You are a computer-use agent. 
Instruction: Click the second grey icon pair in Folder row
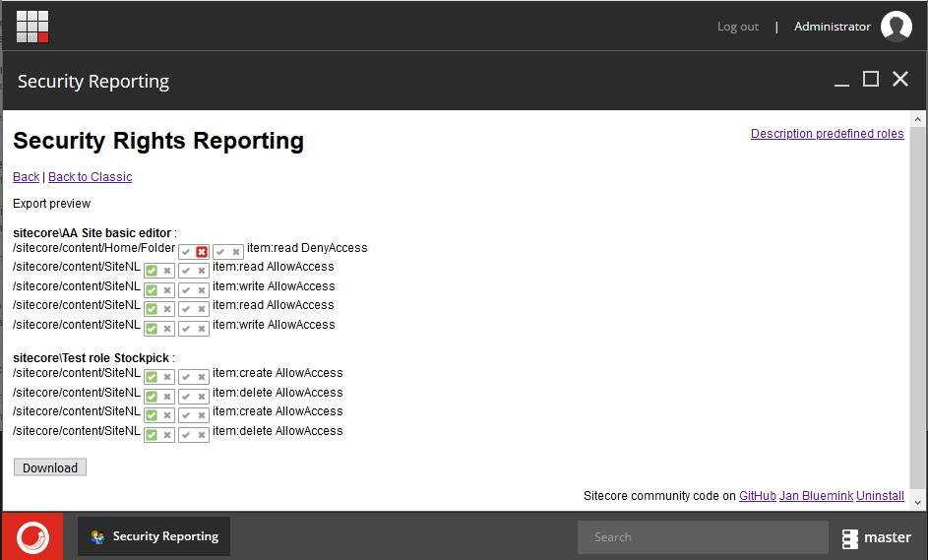(228, 252)
